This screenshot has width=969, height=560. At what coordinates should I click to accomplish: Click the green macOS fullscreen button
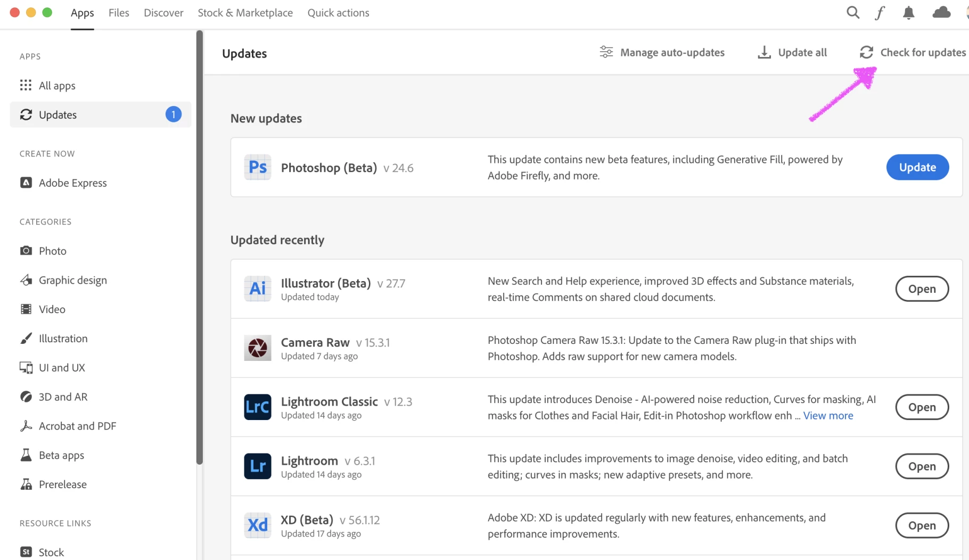tap(47, 12)
